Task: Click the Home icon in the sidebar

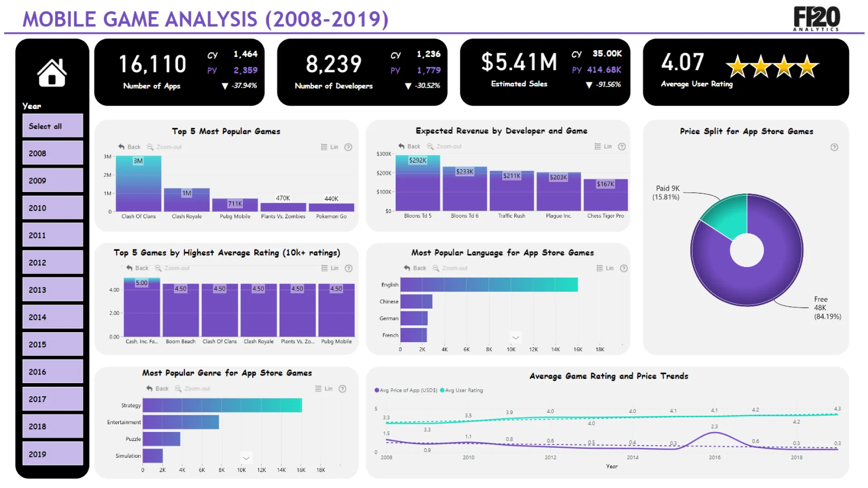Action: [x=52, y=72]
